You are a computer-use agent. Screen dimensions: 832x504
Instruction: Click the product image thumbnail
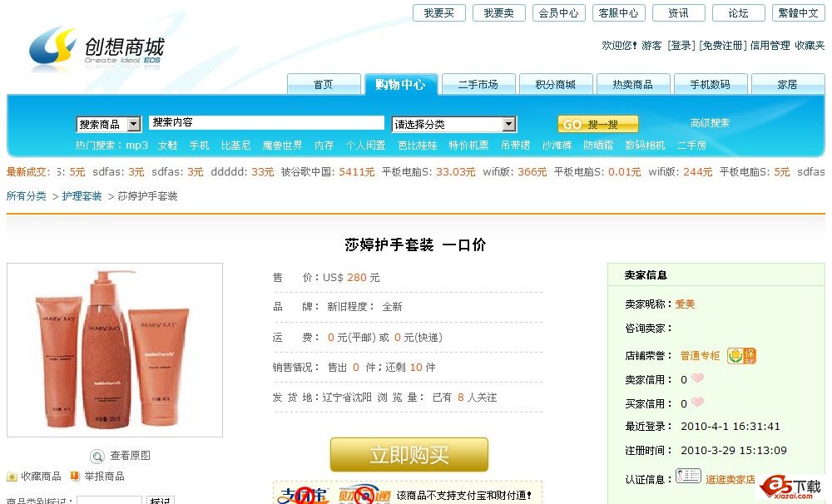115,350
